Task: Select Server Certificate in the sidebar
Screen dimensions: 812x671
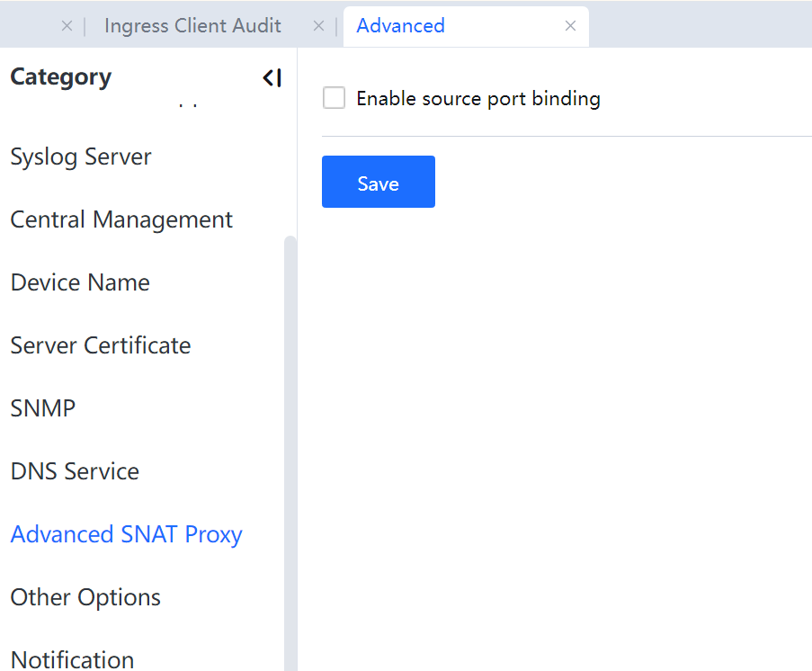Action: pyautogui.click(x=101, y=345)
